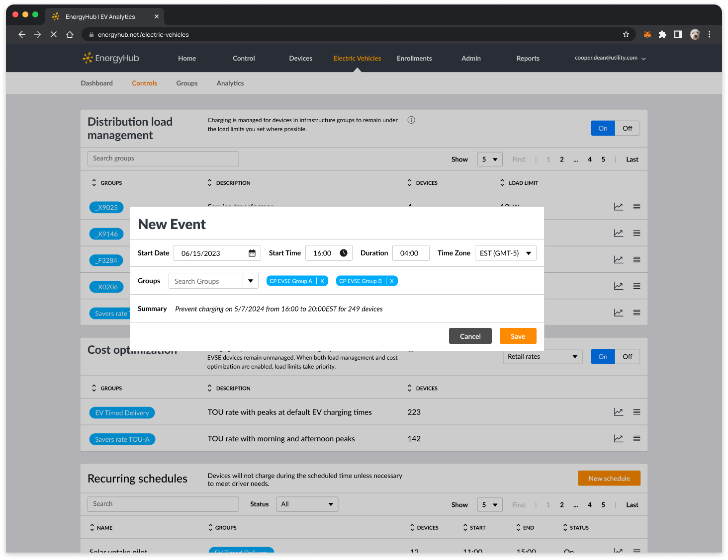Remove the CP EVSE Group B tag
Viewport: 728px width, 560px height.
(392, 281)
